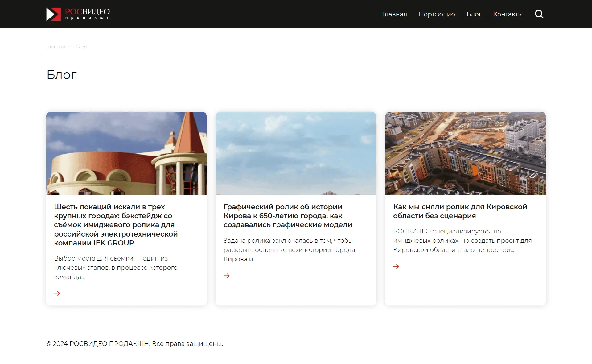
Task: Click red arrow under IEK GROUP article
Action: click(x=57, y=293)
